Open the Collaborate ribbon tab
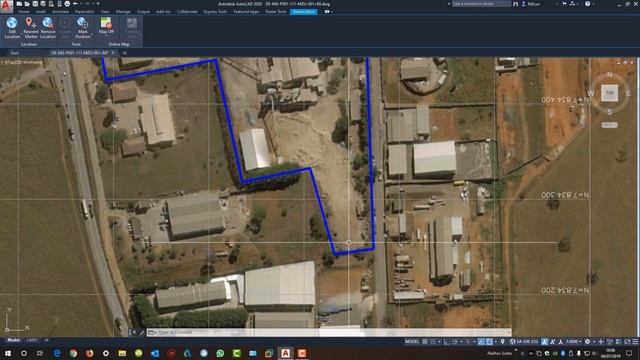Screen dimensions: 640x360 187,12
